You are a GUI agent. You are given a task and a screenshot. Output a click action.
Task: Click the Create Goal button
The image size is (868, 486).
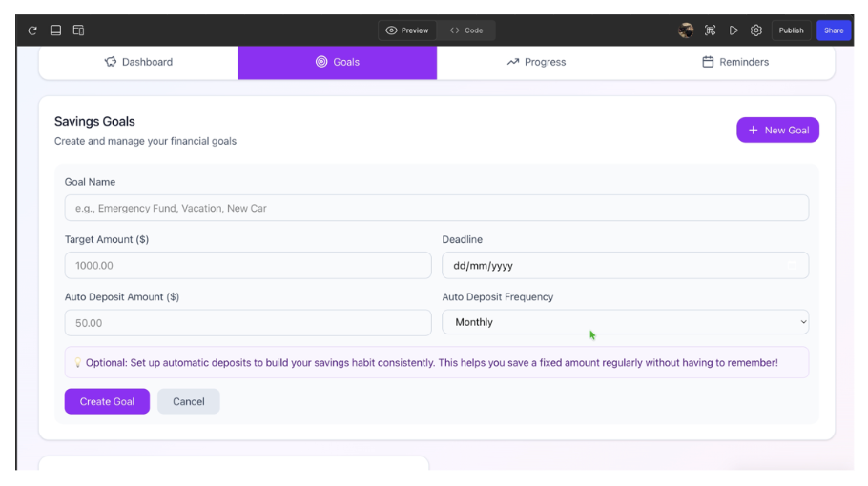click(x=107, y=401)
